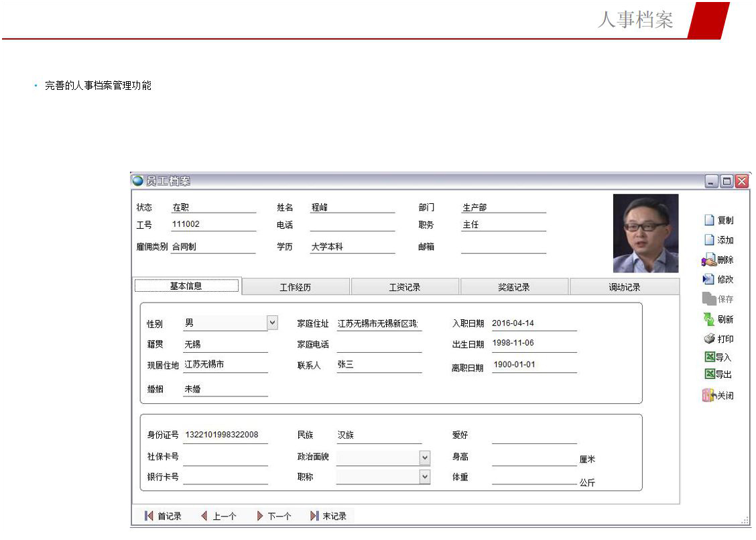The width and height of the screenshot is (756, 540).
Task: Open the 政治面貌 dropdown list
Action: point(424,457)
